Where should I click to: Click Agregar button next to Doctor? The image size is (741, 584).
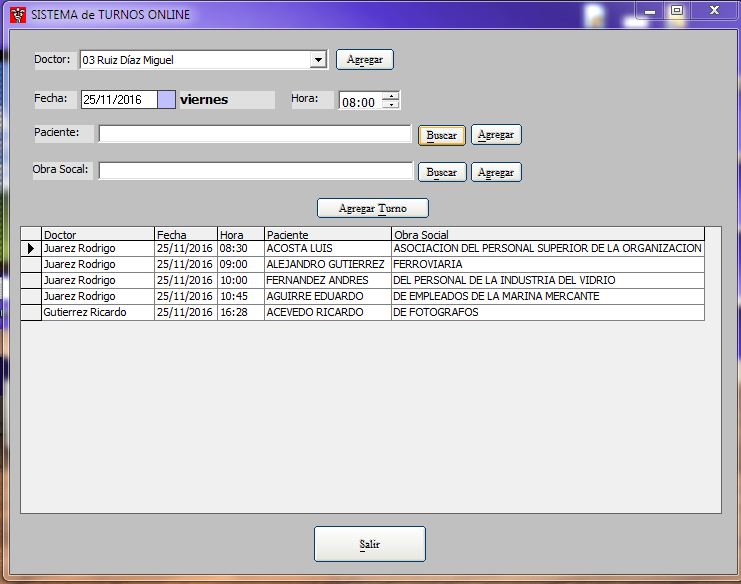coord(365,60)
